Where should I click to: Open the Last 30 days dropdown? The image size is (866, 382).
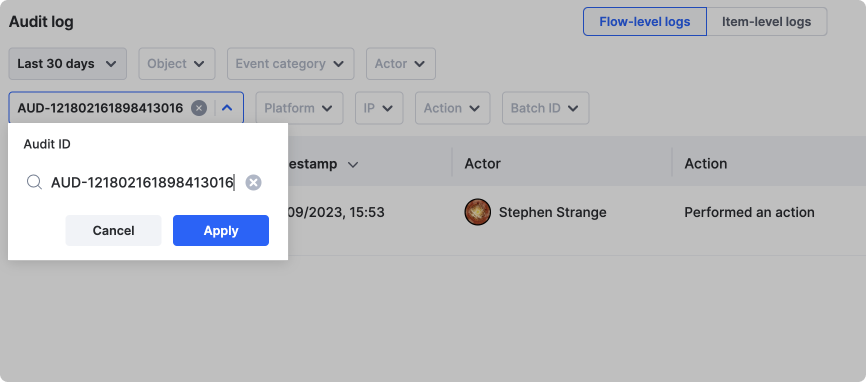(x=67, y=63)
